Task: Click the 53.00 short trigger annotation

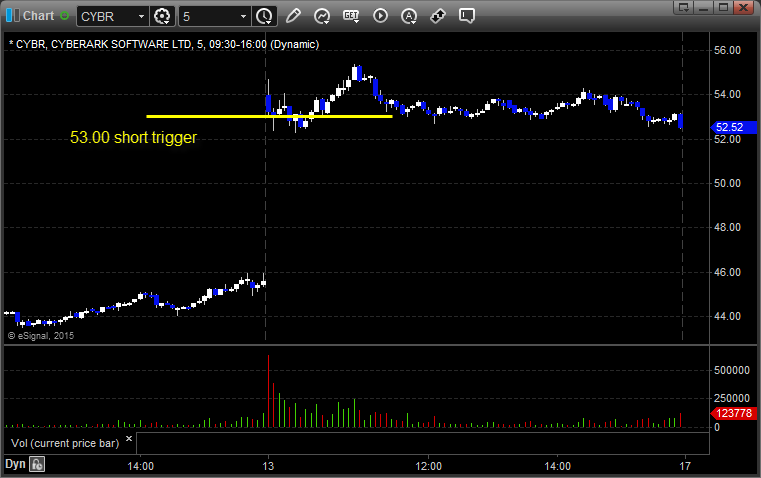Action: (133, 137)
